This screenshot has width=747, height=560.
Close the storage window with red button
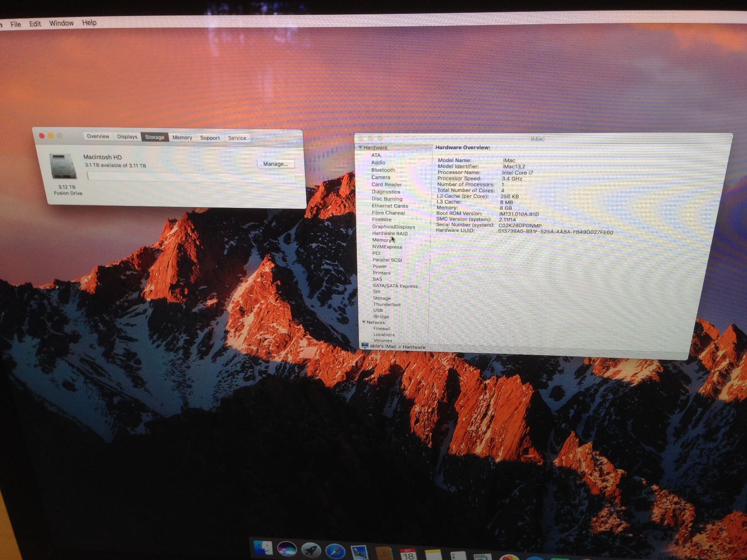[41, 136]
